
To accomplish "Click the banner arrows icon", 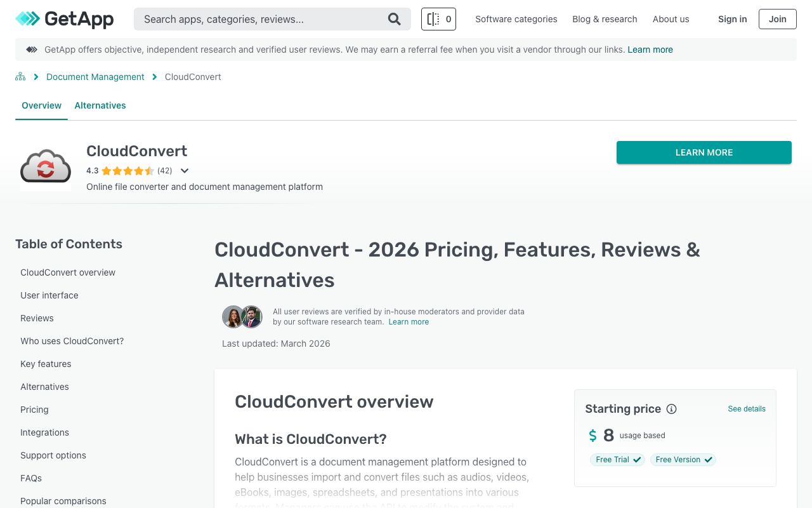I will tap(31, 50).
